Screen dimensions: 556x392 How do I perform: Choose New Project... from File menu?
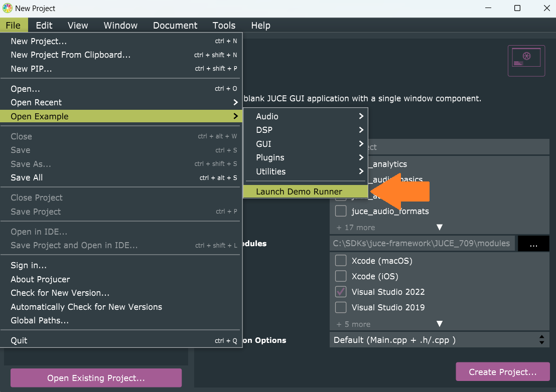tap(121, 41)
